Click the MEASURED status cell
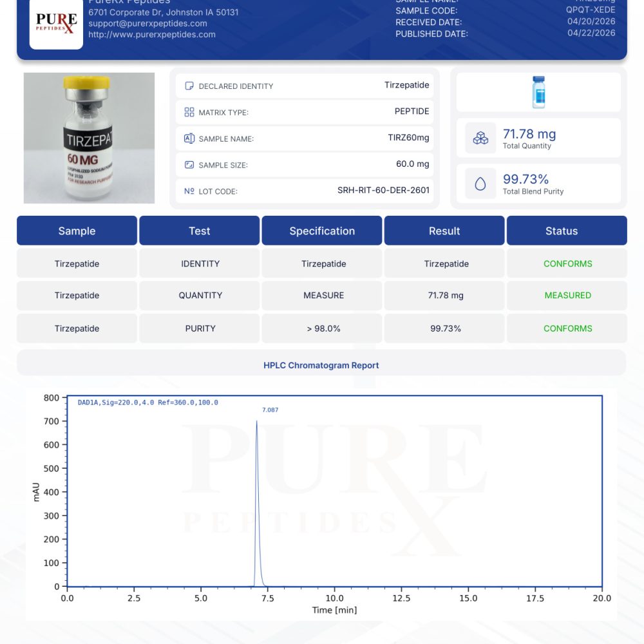644x644 pixels. tap(567, 296)
